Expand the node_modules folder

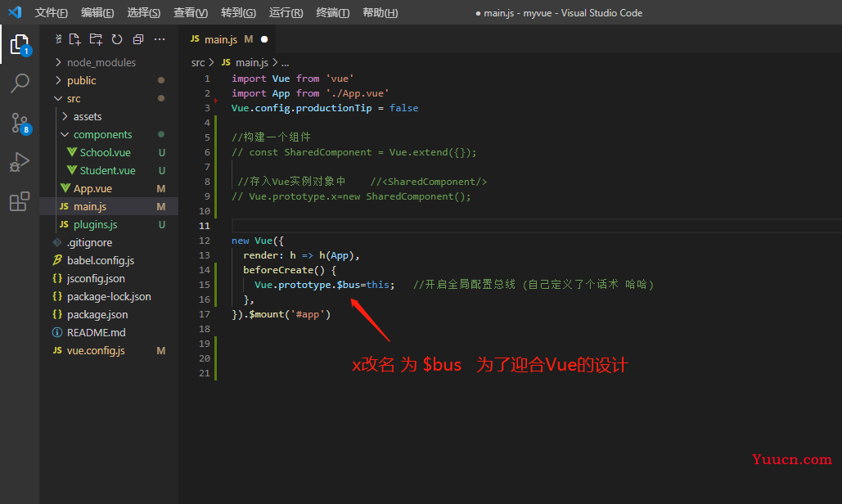click(x=101, y=62)
